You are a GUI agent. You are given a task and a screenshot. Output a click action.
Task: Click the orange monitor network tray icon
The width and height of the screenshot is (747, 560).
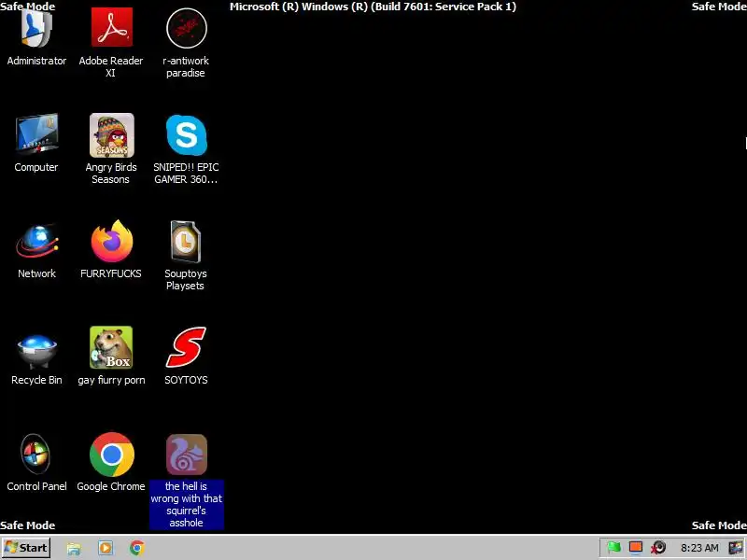(636, 548)
